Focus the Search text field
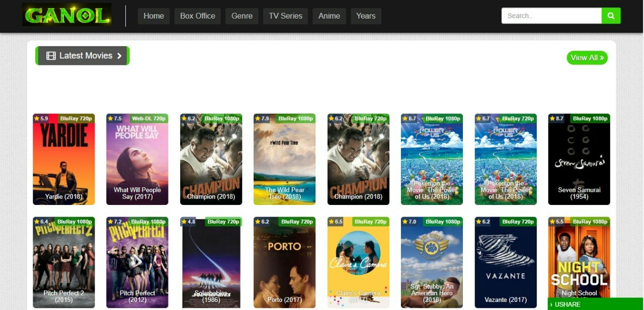Screen dimensions: 644x310 coord(551,16)
